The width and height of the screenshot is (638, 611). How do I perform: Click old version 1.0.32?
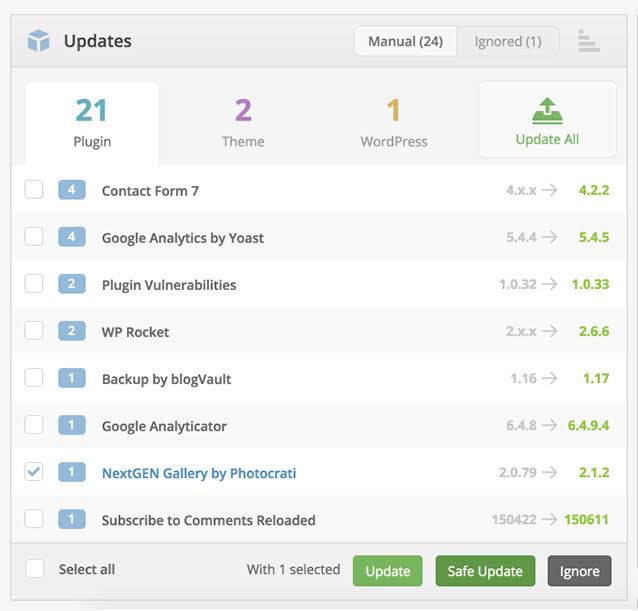tap(518, 284)
